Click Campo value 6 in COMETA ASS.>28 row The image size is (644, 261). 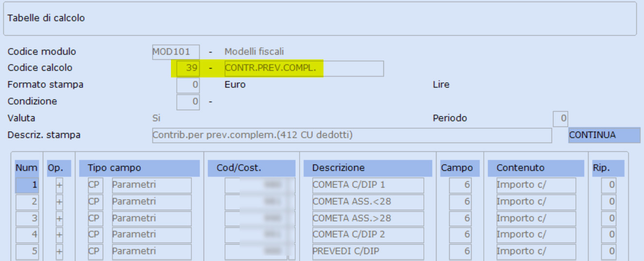pyautogui.click(x=461, y=219)
